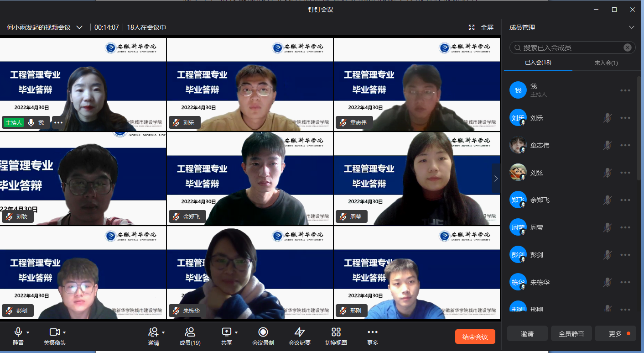The image size is (644, 353).
Task: Open the 共享 screen share icon
Action: [226, 332]
